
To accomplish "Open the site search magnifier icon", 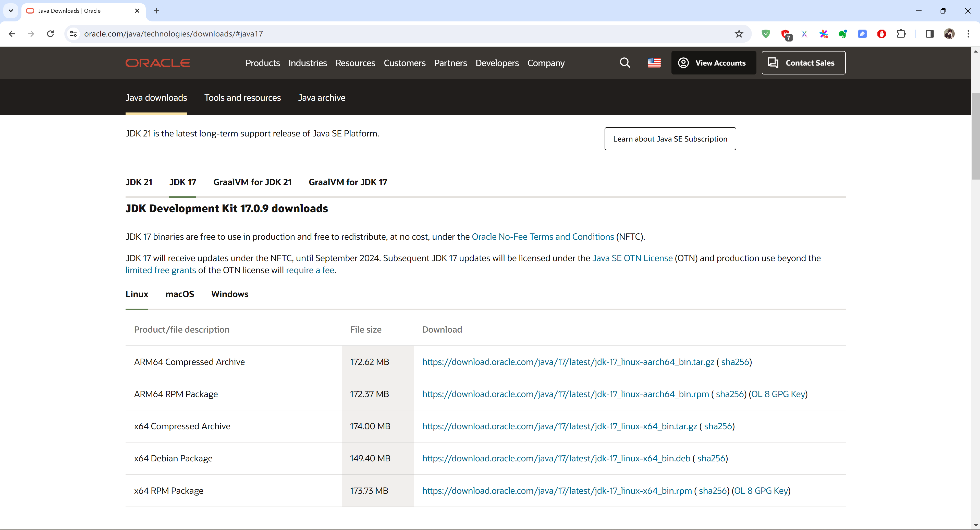I will click(x=625, y=63).
